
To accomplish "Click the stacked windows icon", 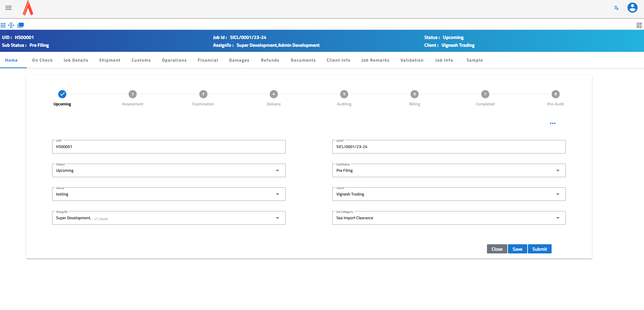I will pyautogui.click(x=21, y=25).
